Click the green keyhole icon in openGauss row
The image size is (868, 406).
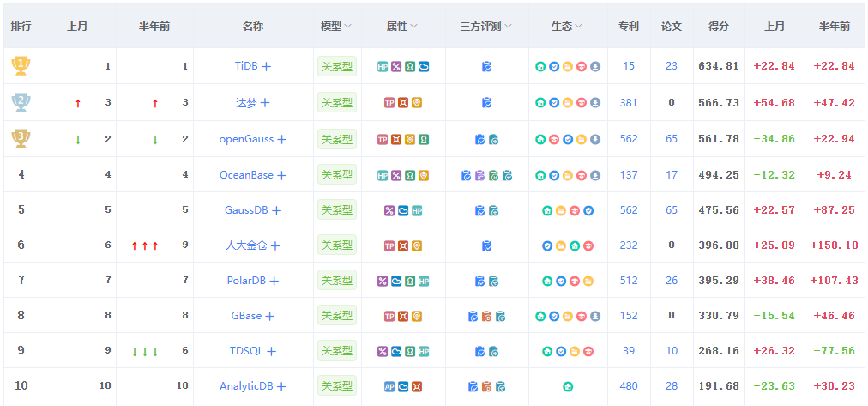(424, 140)
